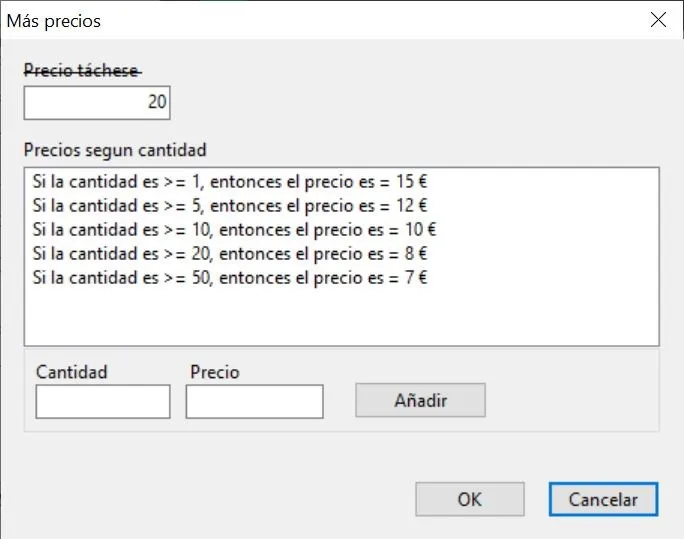The image size is (684, 539).
Task: Close the Más precios dialog
Action: click(x=658, y=20)
